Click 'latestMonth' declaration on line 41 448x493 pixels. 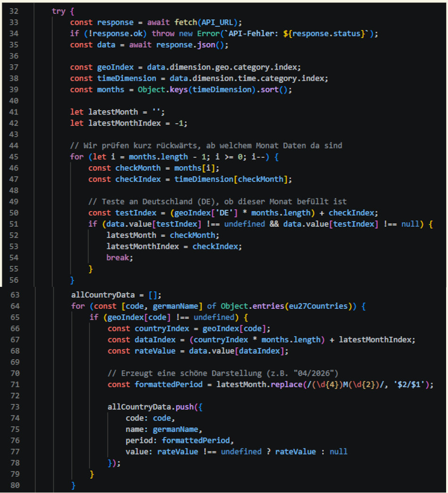click(x=113, y=112)
